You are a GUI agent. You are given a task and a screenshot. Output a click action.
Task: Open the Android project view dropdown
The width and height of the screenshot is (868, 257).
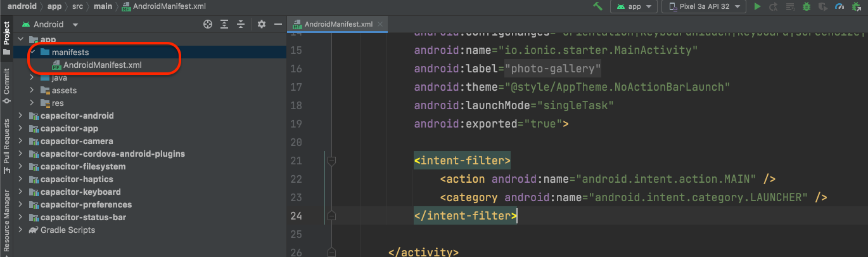pos(50,24)
